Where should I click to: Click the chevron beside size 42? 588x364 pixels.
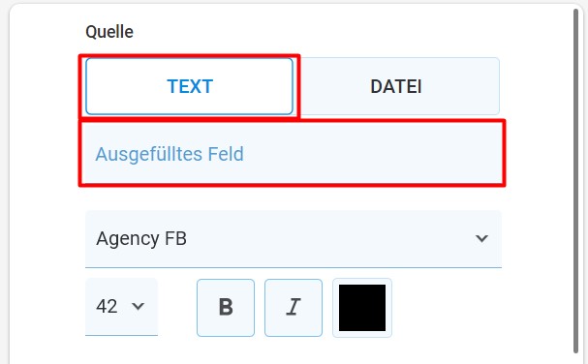138,306
